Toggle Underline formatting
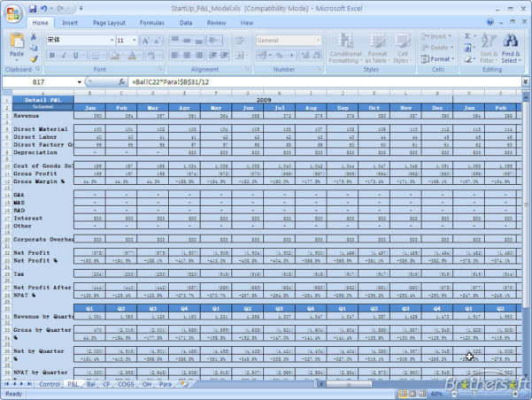Viewport: 532px width, 400px height. click(77, 55)
